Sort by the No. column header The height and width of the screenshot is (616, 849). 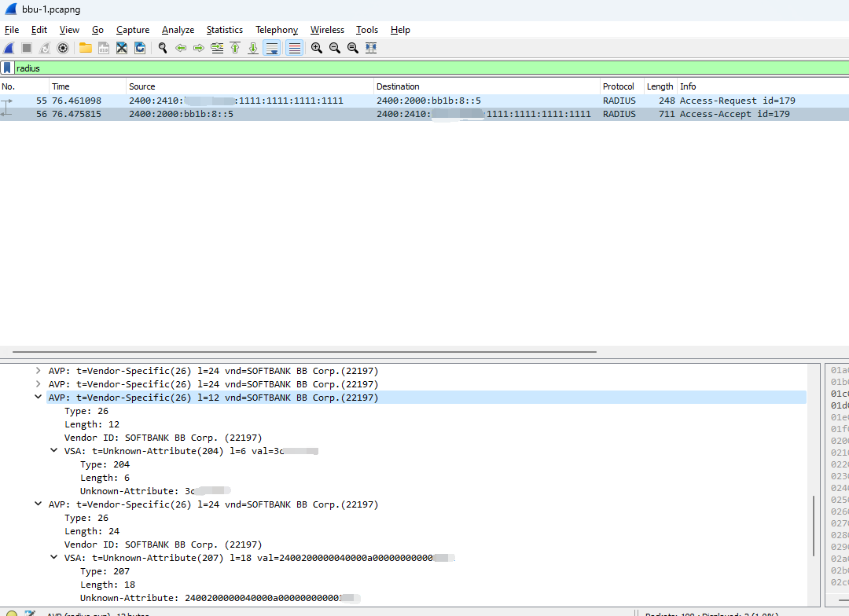pyautogui.click(x=24, y=86)
